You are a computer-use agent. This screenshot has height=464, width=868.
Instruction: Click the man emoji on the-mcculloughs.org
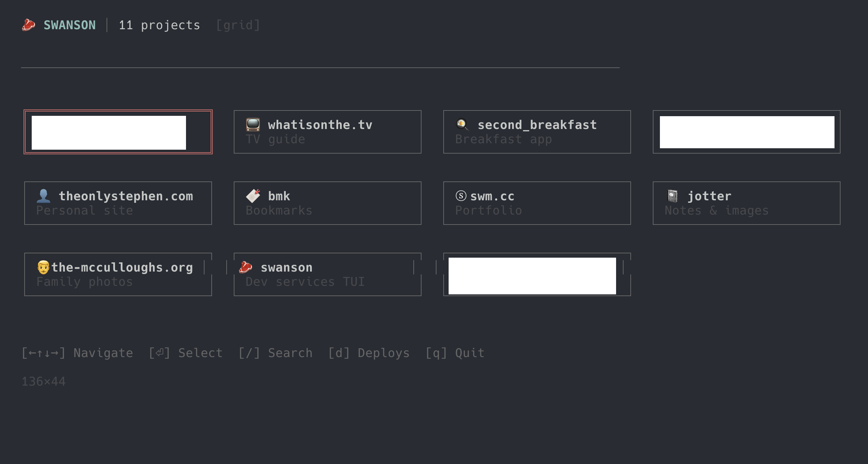(x=43, y=267)
